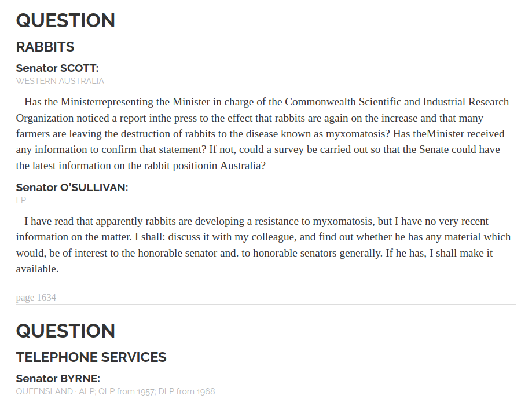This screenshot has width=532, height=399.
Task: Click Senator BYRNE speaker name
Action: [x=58, y=379]
